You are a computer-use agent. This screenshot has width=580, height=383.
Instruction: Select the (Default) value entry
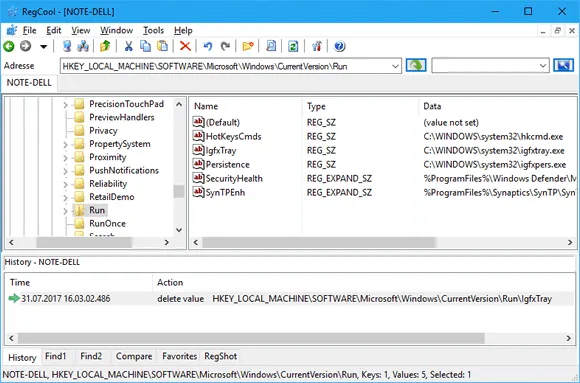222,122
